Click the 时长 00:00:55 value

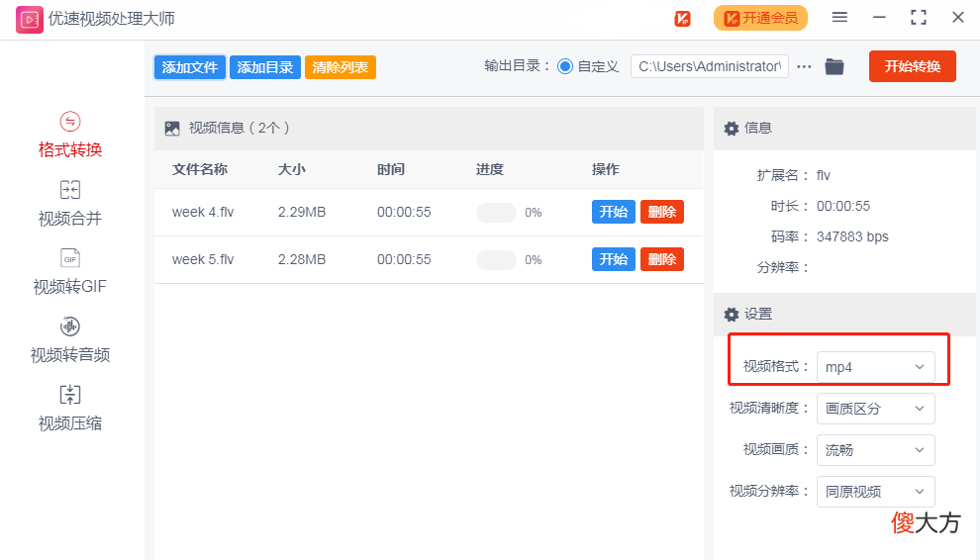click(843, 206)
